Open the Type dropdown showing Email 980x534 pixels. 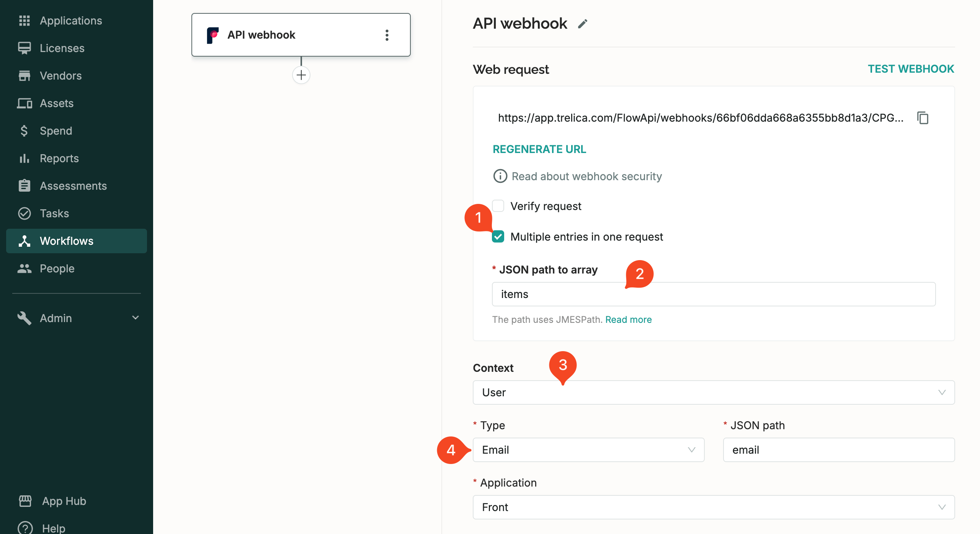[x=588, y=450]
